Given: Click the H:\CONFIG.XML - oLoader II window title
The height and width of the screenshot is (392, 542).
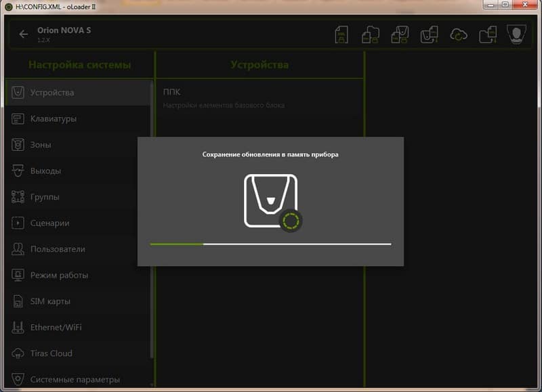Looking at the screenshot, I should click(x=56, y=7).
